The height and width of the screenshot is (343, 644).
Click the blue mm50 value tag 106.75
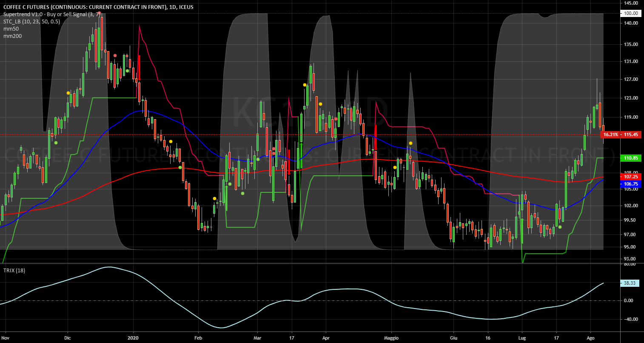(x=632, y=184)
